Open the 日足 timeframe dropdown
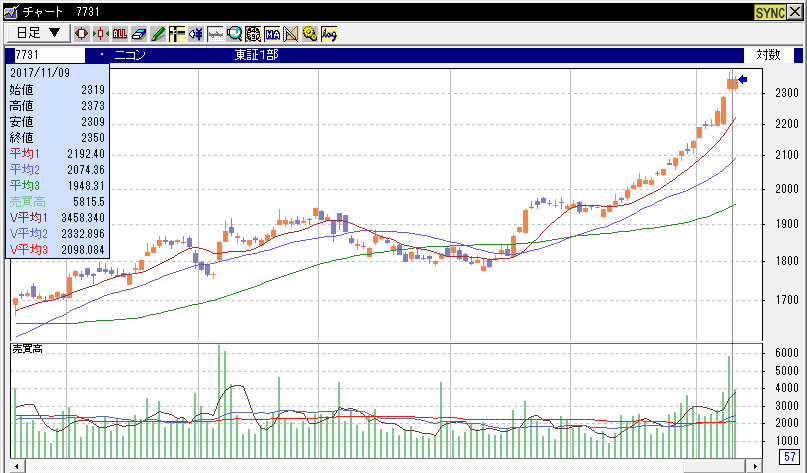The image size is (807, 473). (38, 33)
